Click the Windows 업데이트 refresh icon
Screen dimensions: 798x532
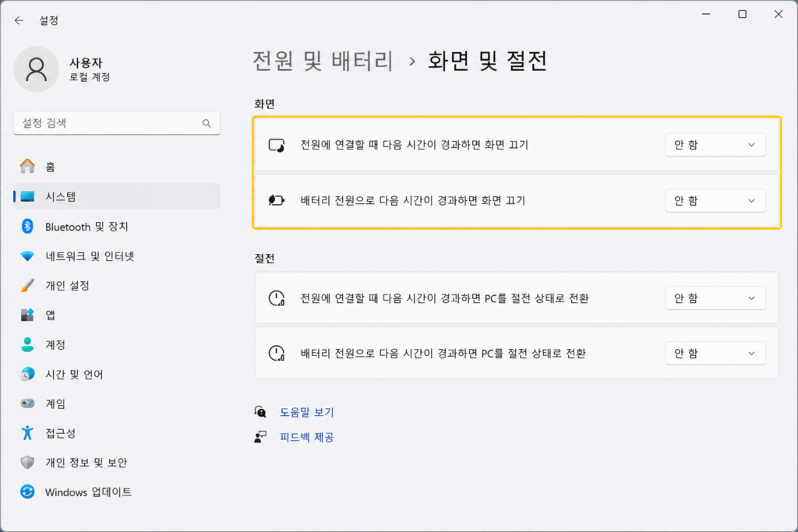coord(27,491)
